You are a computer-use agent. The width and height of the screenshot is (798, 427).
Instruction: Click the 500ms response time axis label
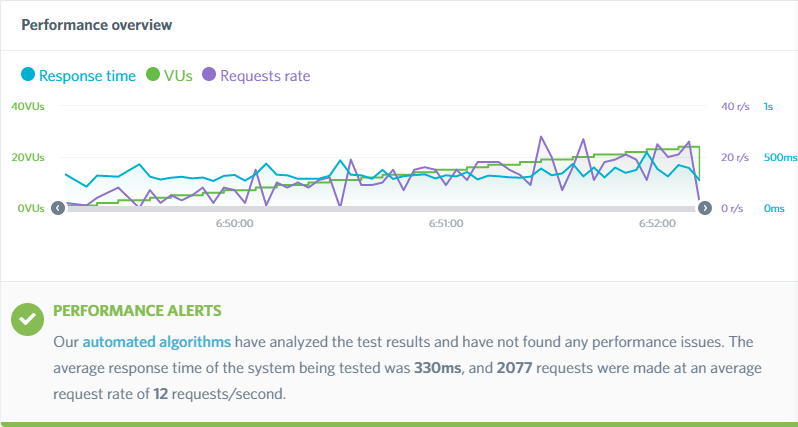click(780, 158)
